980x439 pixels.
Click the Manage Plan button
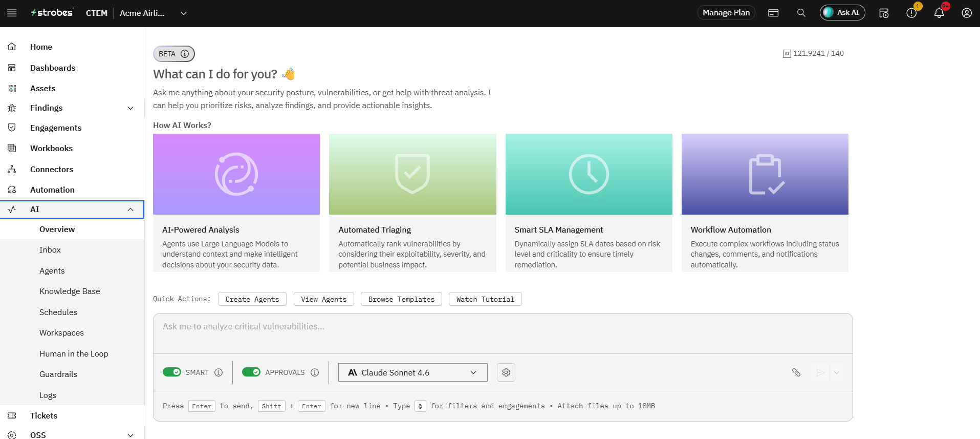click(x=726, y=13)
